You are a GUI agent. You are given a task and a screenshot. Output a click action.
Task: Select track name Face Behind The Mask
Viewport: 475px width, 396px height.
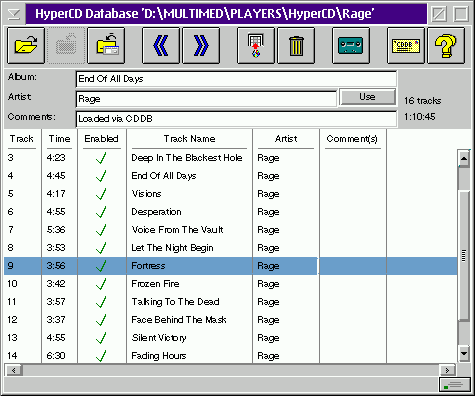[x=179, y=320]
